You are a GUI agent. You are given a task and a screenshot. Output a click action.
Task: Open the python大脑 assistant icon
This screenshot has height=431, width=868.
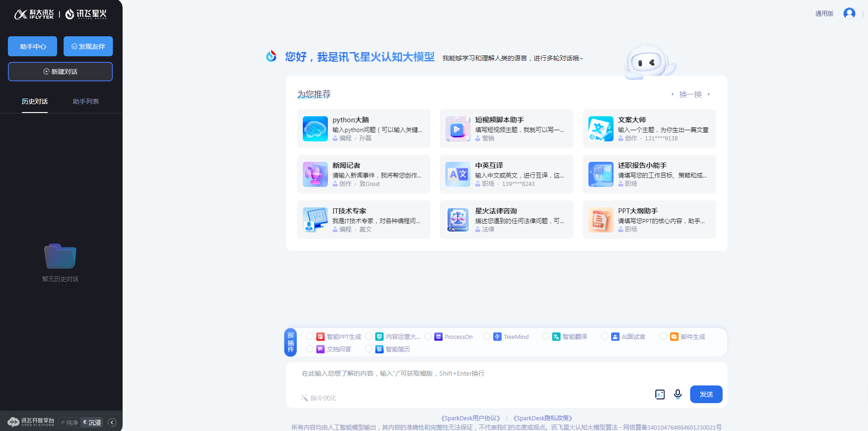(315, 129)
